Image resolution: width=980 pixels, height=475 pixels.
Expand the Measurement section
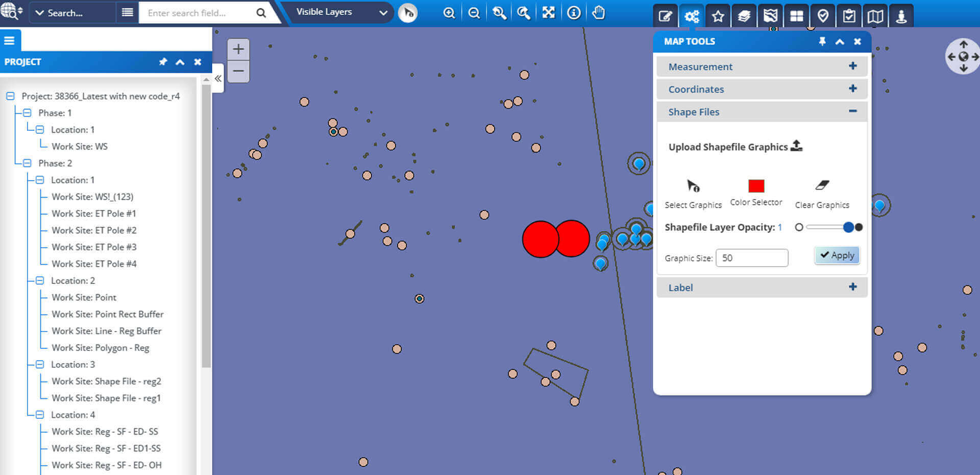(x=762, y=66)
